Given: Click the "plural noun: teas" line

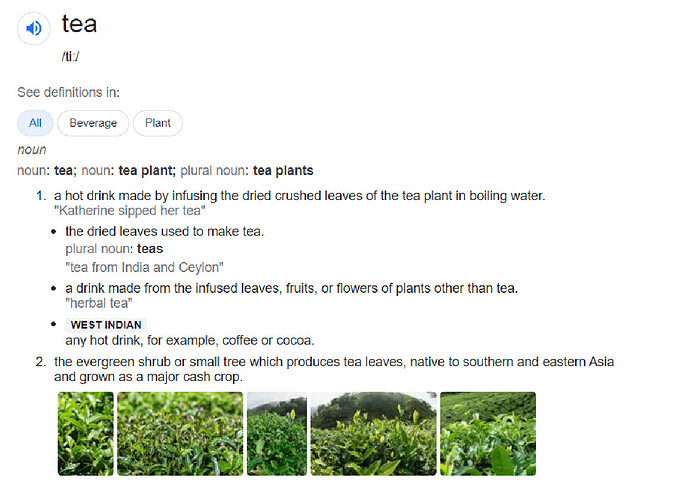Looking at the screenshot, I should tap(114, 249).
